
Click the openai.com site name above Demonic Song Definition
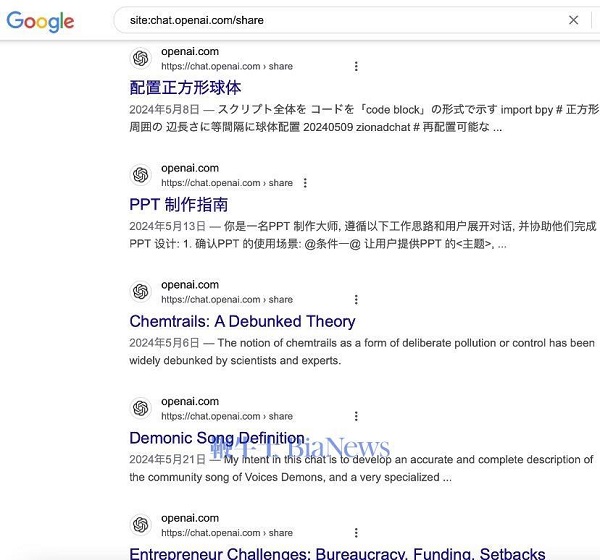(190, 402)
